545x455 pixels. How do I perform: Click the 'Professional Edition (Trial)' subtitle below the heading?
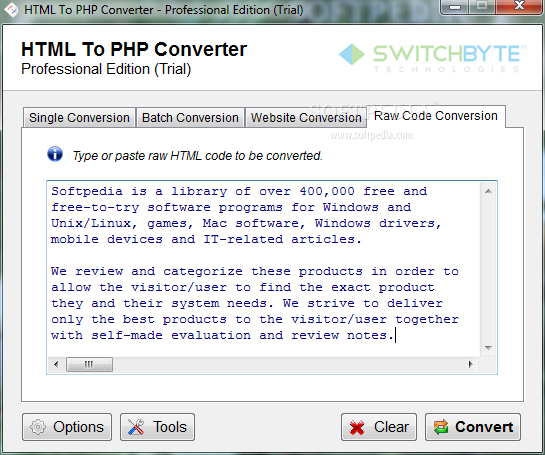pos(106,69)
